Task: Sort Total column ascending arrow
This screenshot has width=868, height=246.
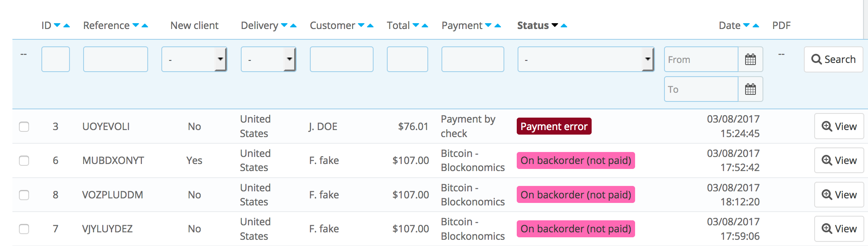Action: [x=424, y=26]
